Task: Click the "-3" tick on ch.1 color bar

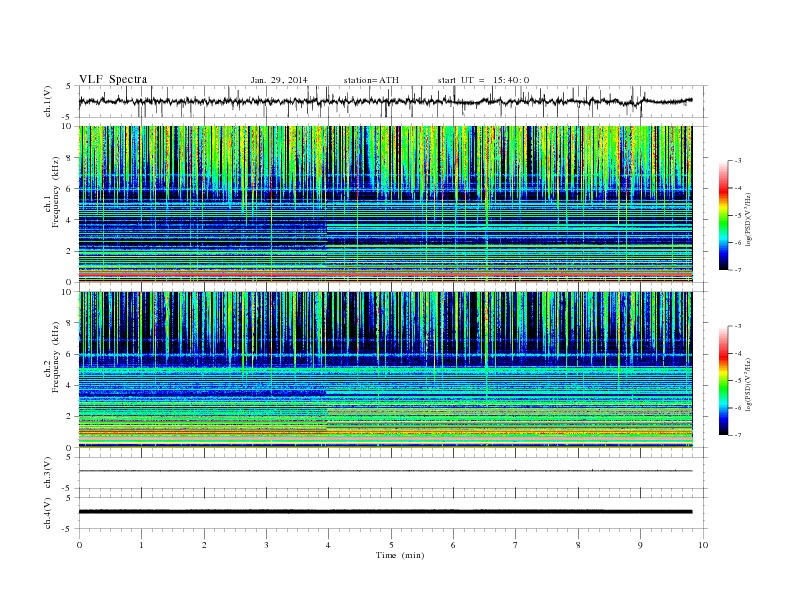Action: [x=737, y=161]
